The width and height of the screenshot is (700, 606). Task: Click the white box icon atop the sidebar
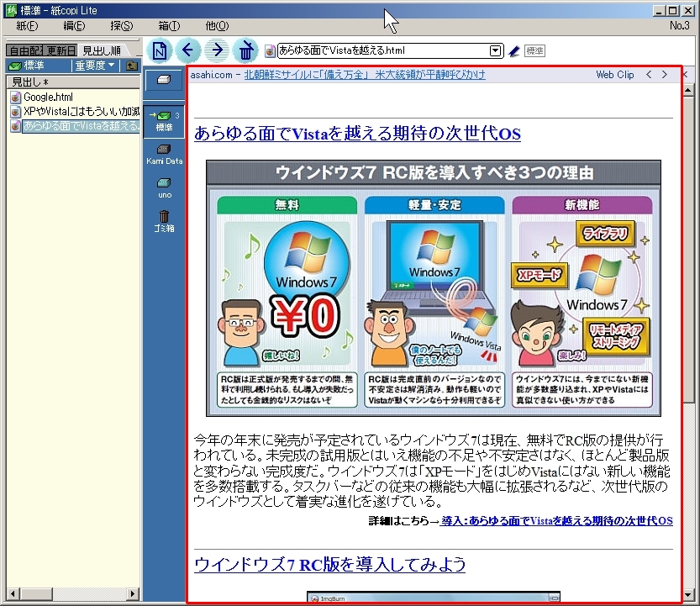tap(164, 80)
